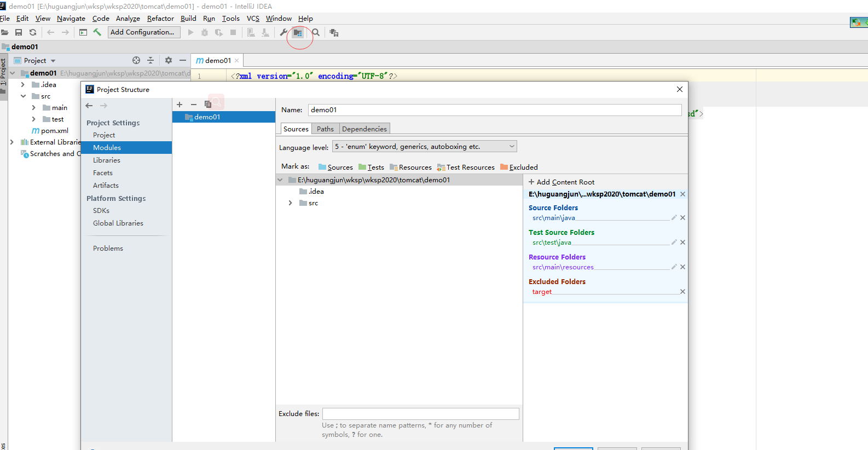Click the Search Everywhere magnifier icon
The image size is (868, 450).
point(316,33)
